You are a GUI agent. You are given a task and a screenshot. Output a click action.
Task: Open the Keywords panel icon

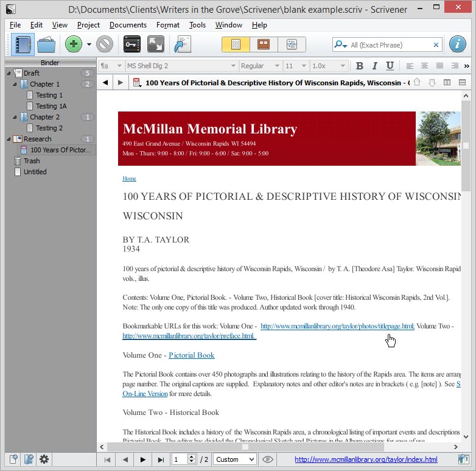click(x=132, y=44)
